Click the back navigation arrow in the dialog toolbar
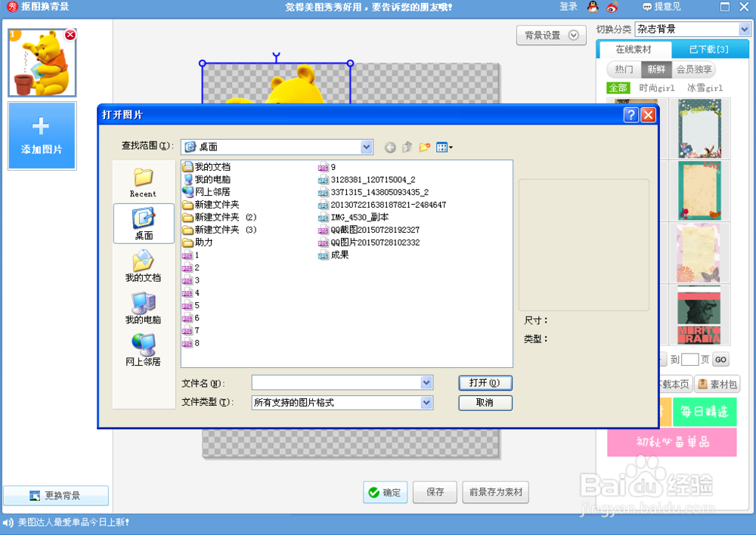756x535 pixels. [390, 147]
